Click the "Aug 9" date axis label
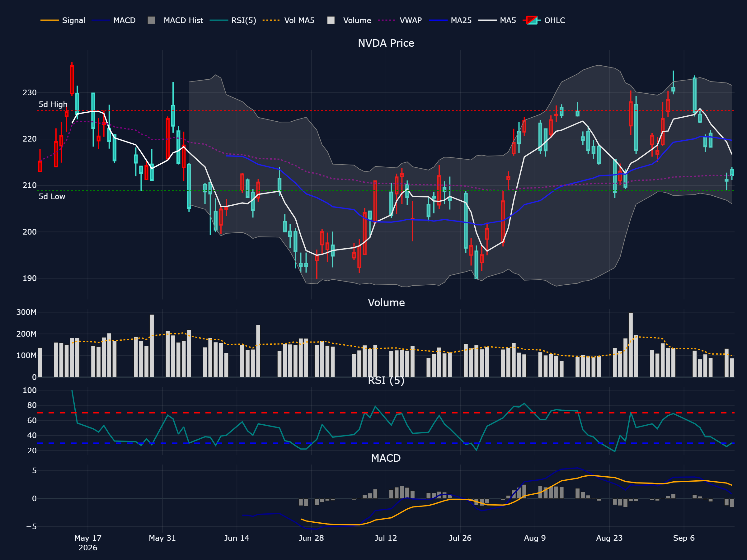Screen dimensions: 747x560 pyautogui.click(x=535, y=538)
